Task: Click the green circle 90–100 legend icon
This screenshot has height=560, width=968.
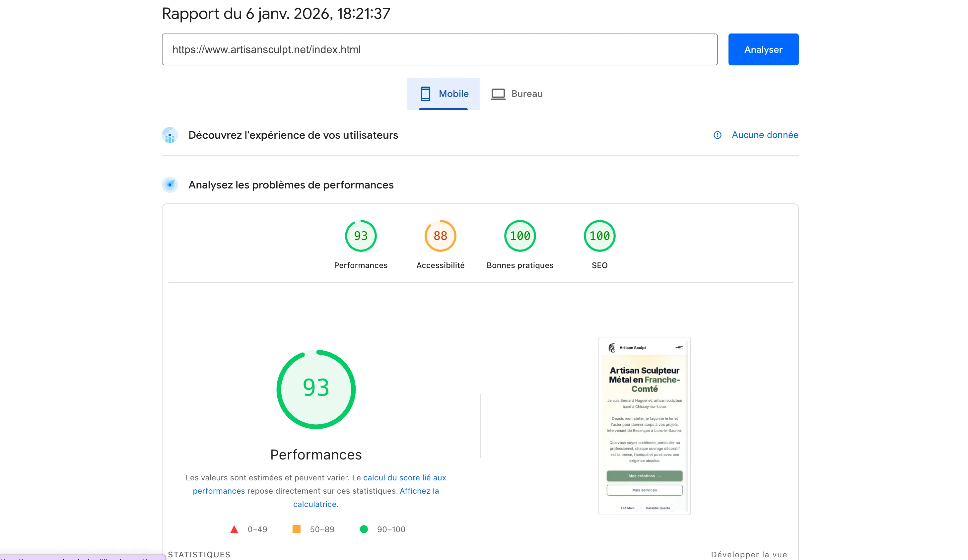Action: (x=364, y=529)
